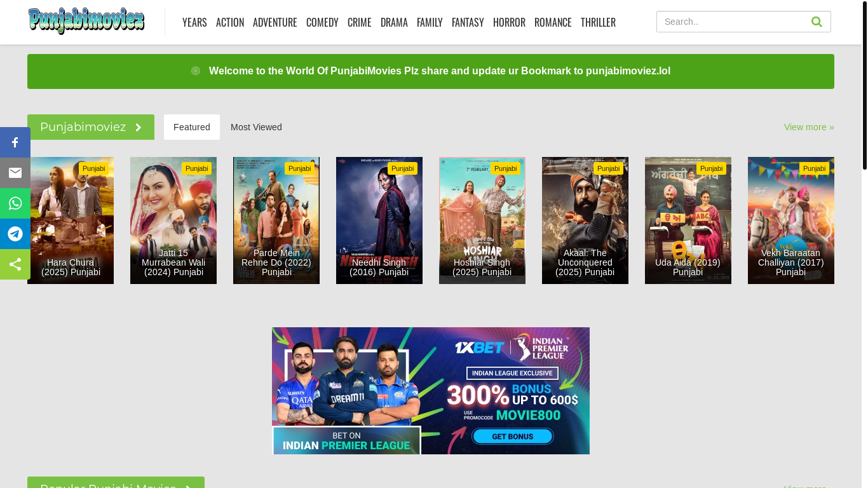Viewport: 868px width, 488px height.
Task: Click the View more link for Punjabimoviez
Action: click(809, 127)
